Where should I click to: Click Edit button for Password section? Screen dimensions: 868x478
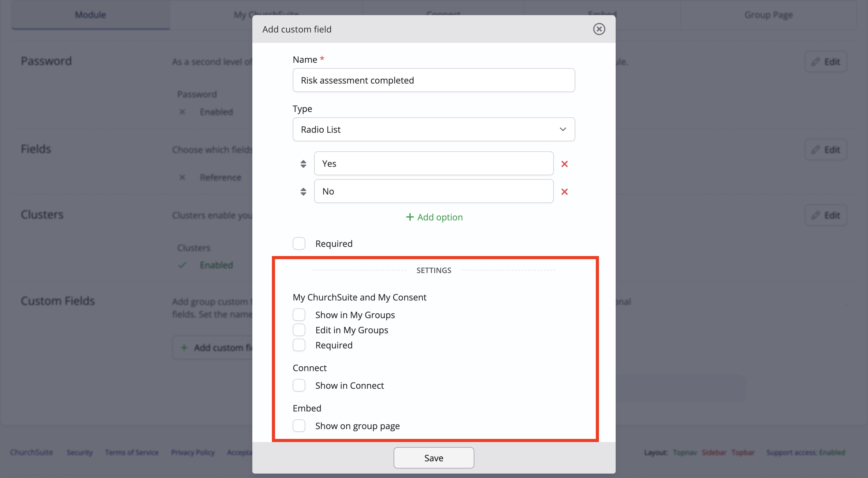click(x=825, y=62)
